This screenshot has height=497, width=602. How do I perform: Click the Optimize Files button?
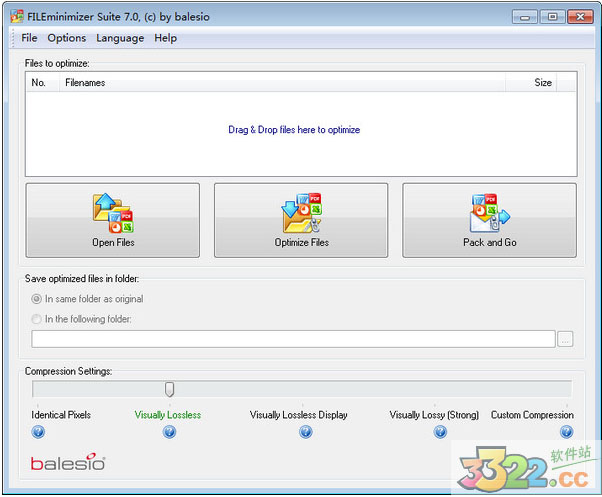coord(301,220)
